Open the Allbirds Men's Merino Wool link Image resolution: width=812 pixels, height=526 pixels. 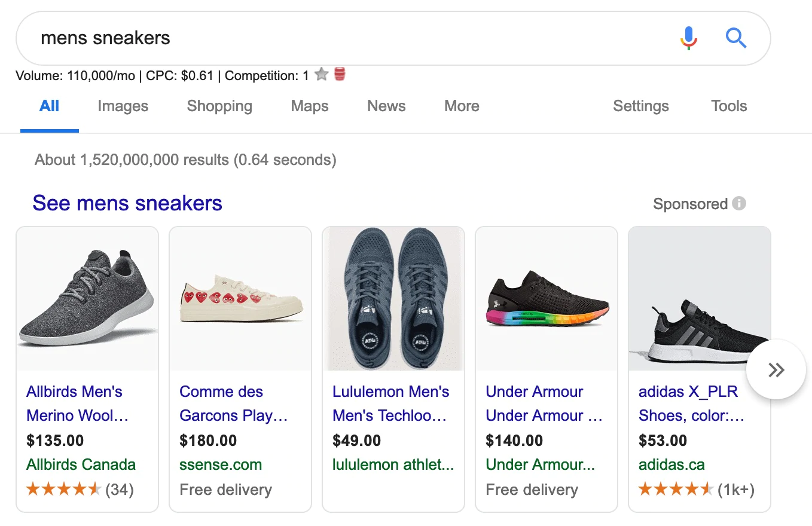pos(77,403)
